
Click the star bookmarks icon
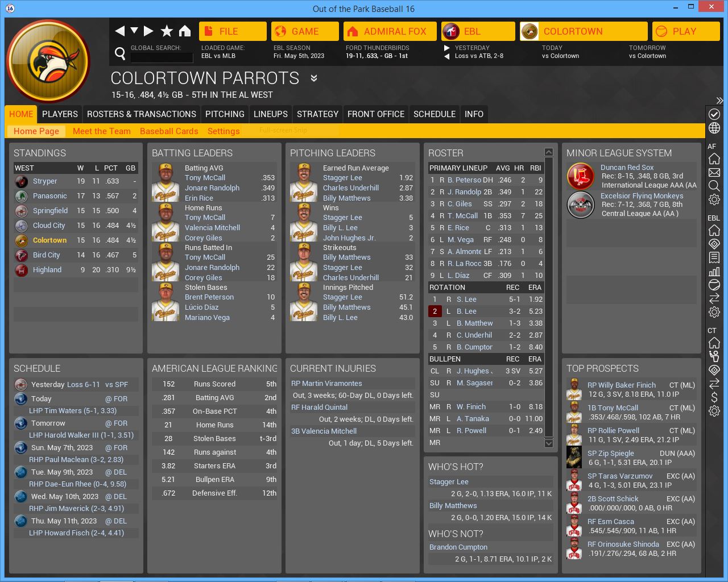(167, 31)
